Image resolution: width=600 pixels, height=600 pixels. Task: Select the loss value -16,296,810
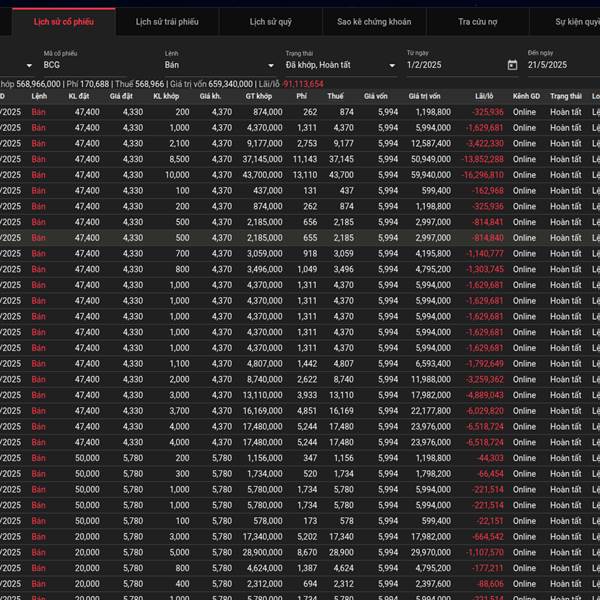click(x=483, y=175)
